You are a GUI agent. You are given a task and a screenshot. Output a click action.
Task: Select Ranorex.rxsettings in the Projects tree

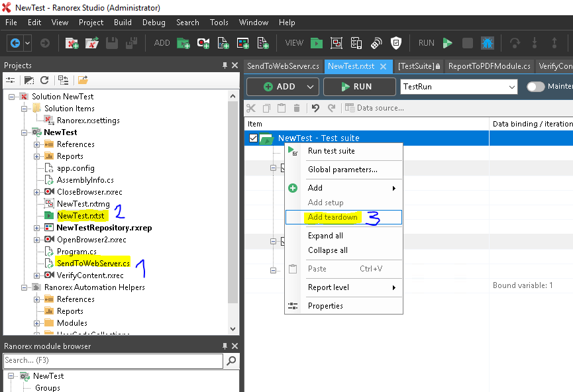coord(89,121)
